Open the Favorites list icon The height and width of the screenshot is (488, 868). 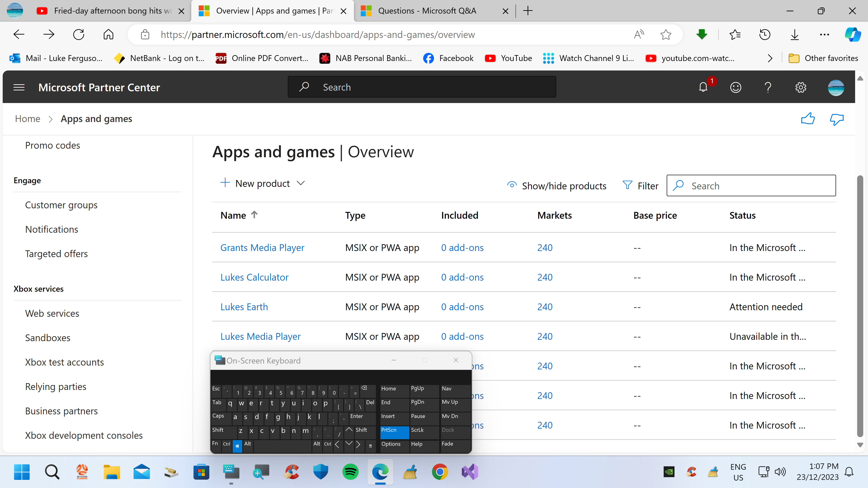735,34
